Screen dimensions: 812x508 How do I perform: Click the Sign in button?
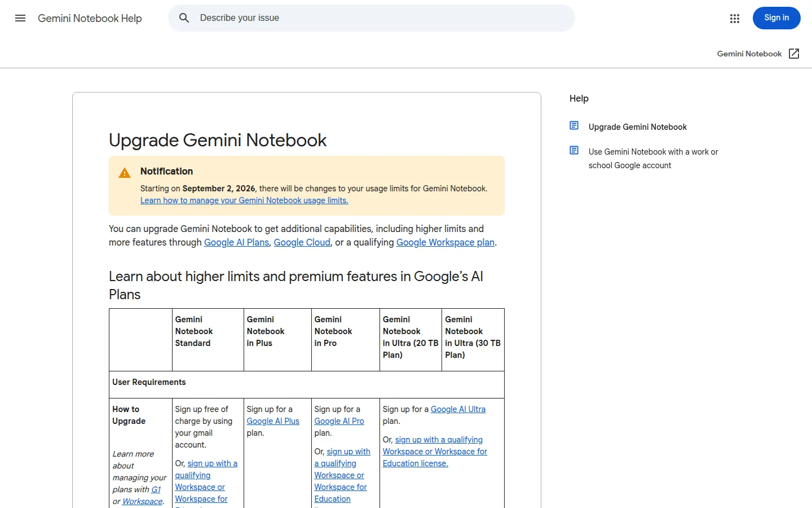[776, 18]
